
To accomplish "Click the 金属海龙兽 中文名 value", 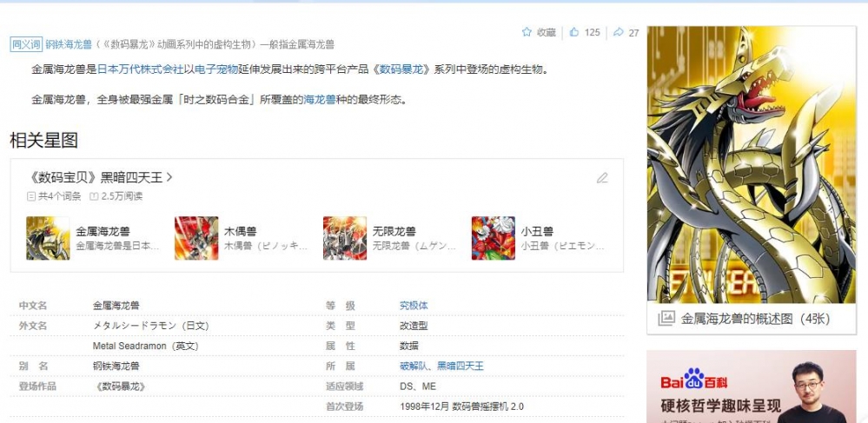I will [x=116, y=306].
